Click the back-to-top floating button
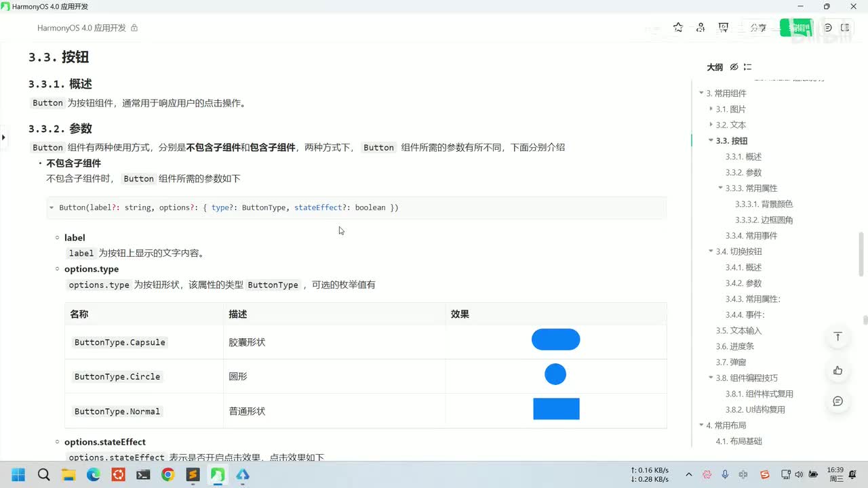Viewport: 868px width, 488px height. pyautogui.click(x=838, y=337)
